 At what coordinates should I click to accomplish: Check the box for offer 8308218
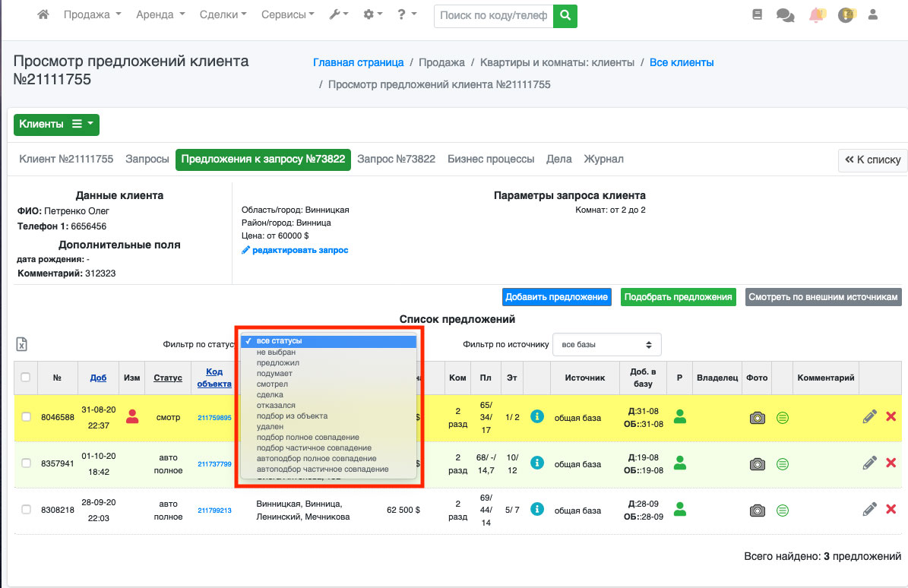click(x=26, y=510)
